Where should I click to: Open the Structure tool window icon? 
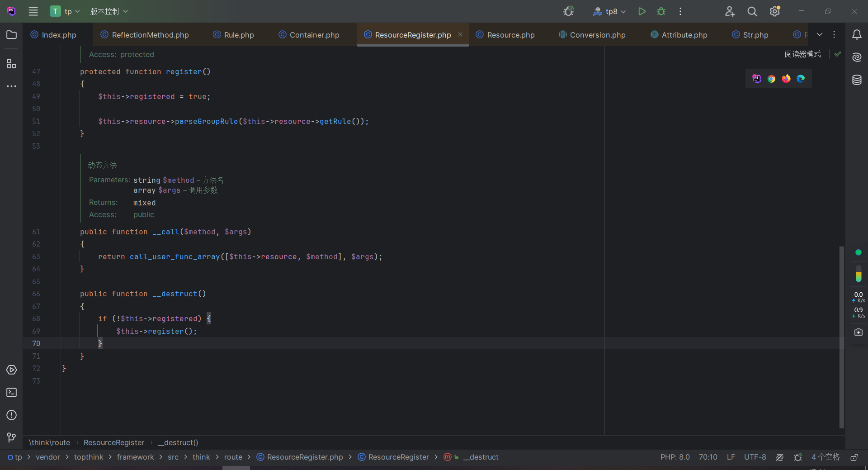(11, 64)
